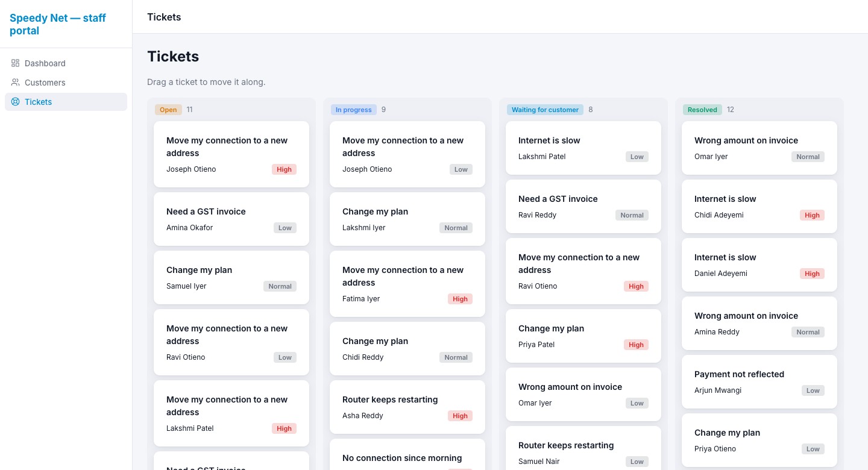This screenshot has height=470, width=868.
Task: Open Arjun Mwangi's Payment not reflected ticket
Action: click(x=759, y=381)
